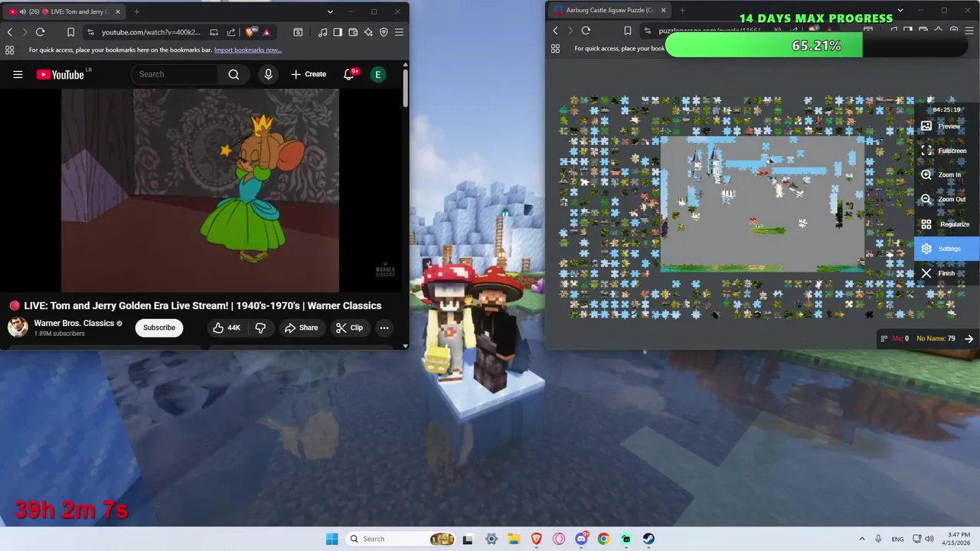Open Discord from the taskbar
980x551 pixels.
581,539
